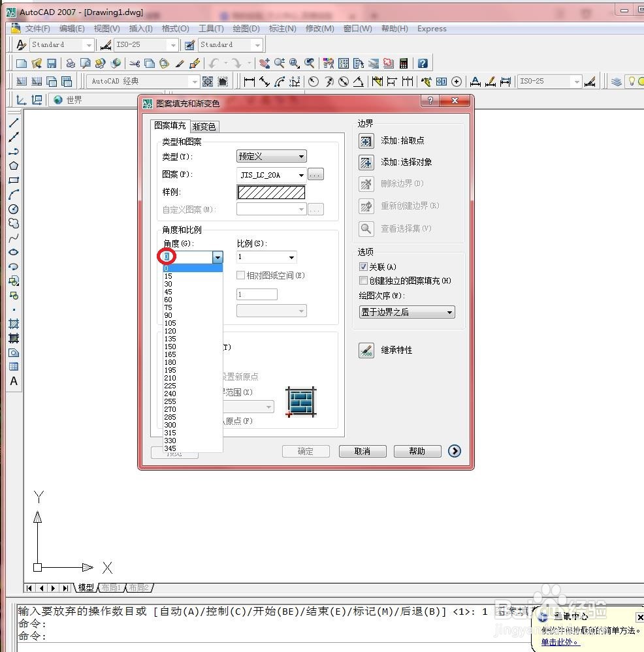Choose angle 270 from the list

(x=193, y=409)
